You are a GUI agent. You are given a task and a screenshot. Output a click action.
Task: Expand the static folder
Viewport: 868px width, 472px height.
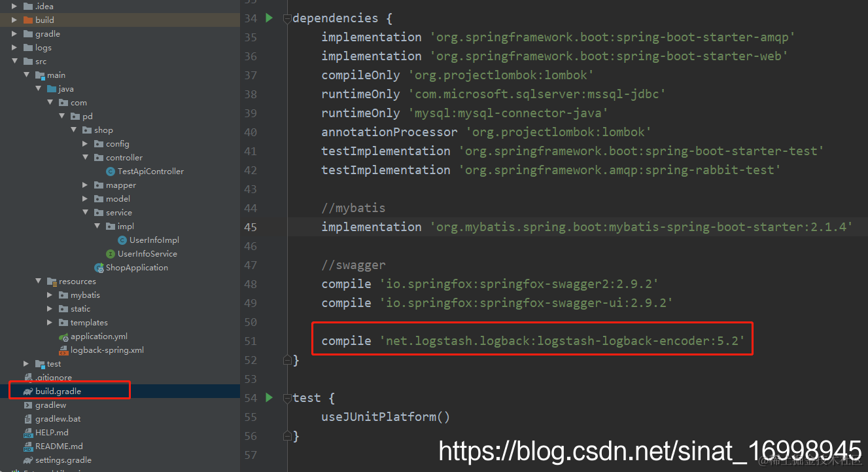(x=50, y=309)
